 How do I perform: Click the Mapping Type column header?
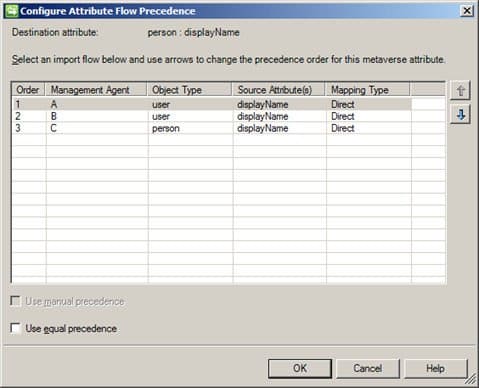[367, 90]
